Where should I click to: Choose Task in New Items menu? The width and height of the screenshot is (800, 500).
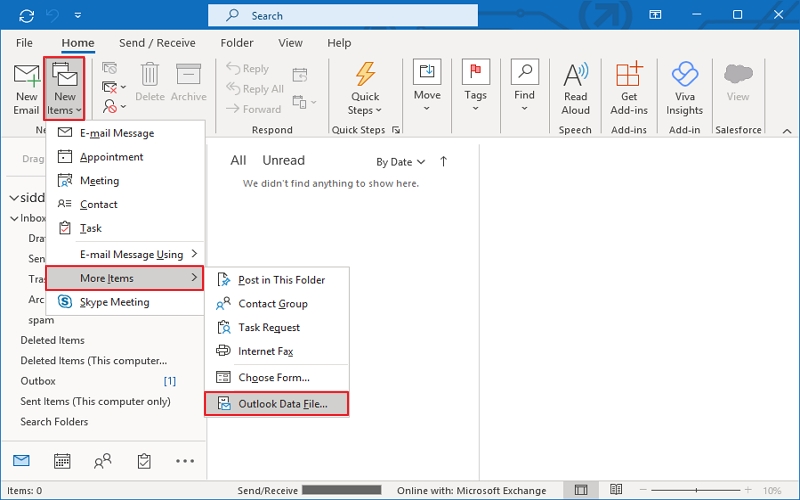(126, 228)
